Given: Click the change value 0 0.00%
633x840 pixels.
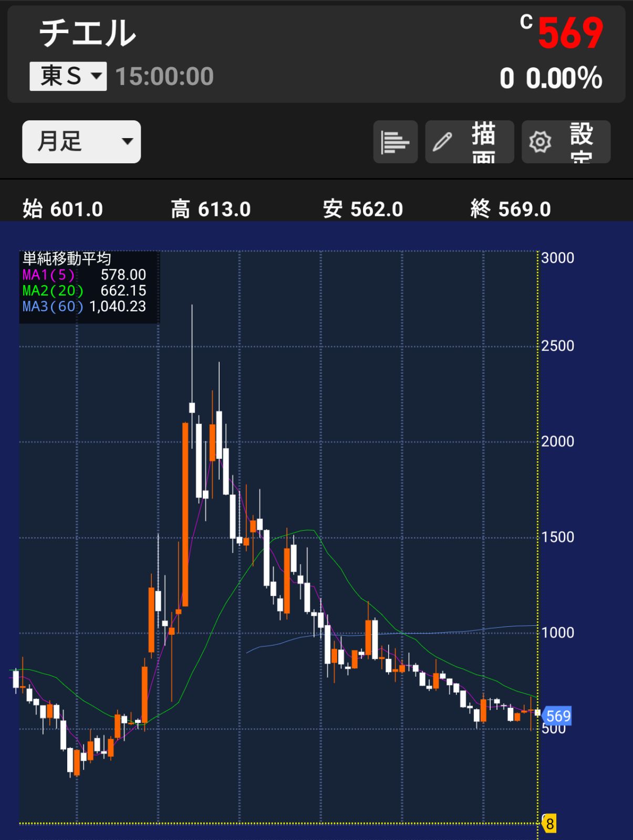Looking at the screenshot, I should [551, 78].
